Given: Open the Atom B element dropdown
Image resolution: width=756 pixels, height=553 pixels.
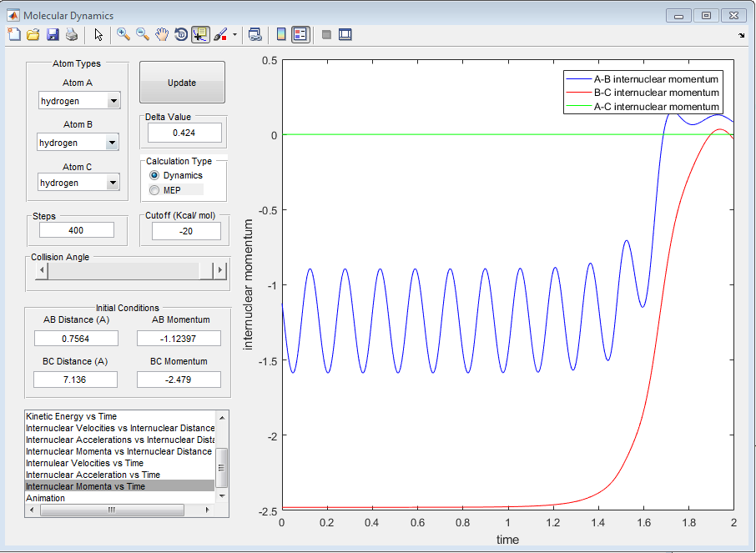Looking at the screenshot, I should coord(113,143).
